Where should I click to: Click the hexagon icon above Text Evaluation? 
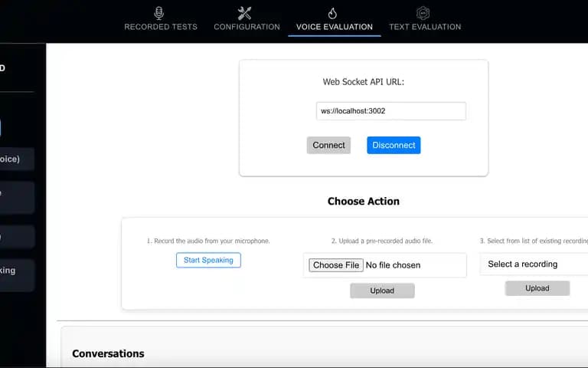tap(423, 13)
